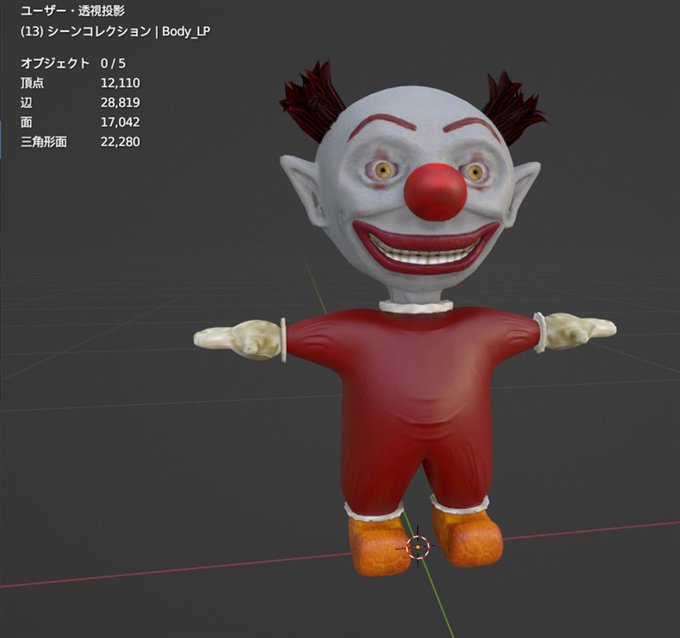This screenshot has height=638, width=680.
Task: Click the シーンコレクション | Body_LP overlay text
Action: 129,31
